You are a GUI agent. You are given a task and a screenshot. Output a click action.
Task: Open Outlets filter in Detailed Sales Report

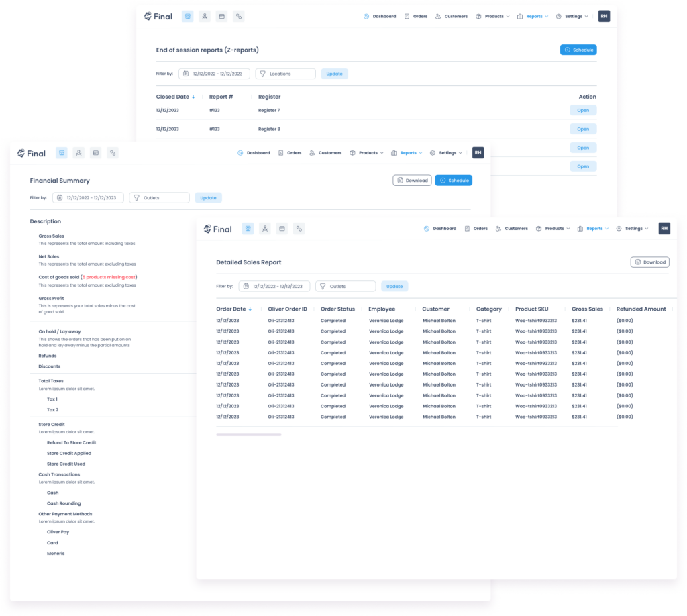(x=346, y=287)
